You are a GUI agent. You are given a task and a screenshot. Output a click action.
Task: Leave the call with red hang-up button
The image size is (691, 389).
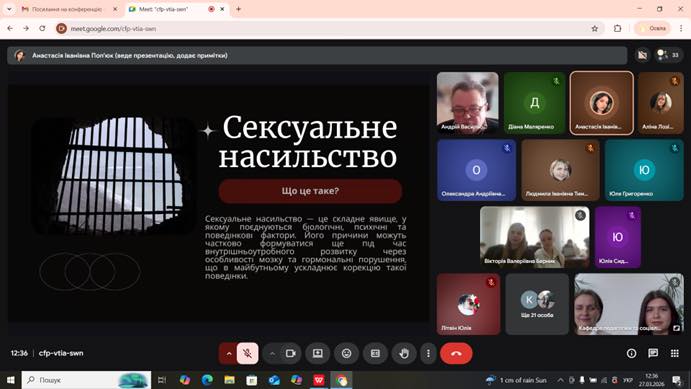456,353
